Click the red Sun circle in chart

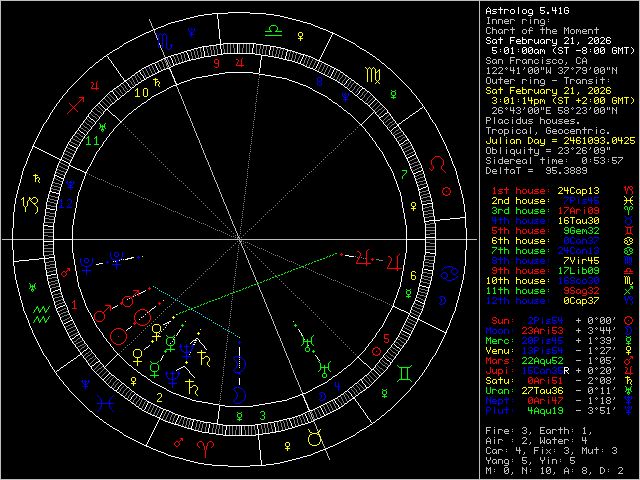[118, 337]
